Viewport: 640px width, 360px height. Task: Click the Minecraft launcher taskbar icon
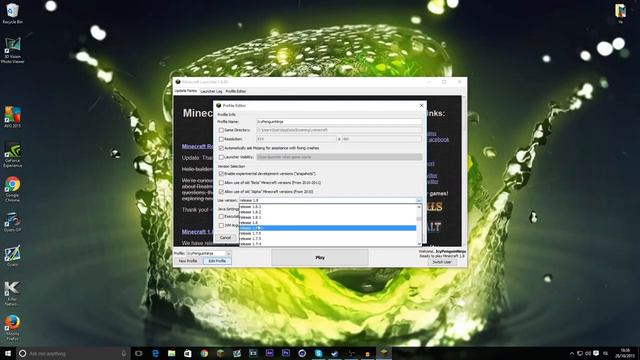coord(384,353)
